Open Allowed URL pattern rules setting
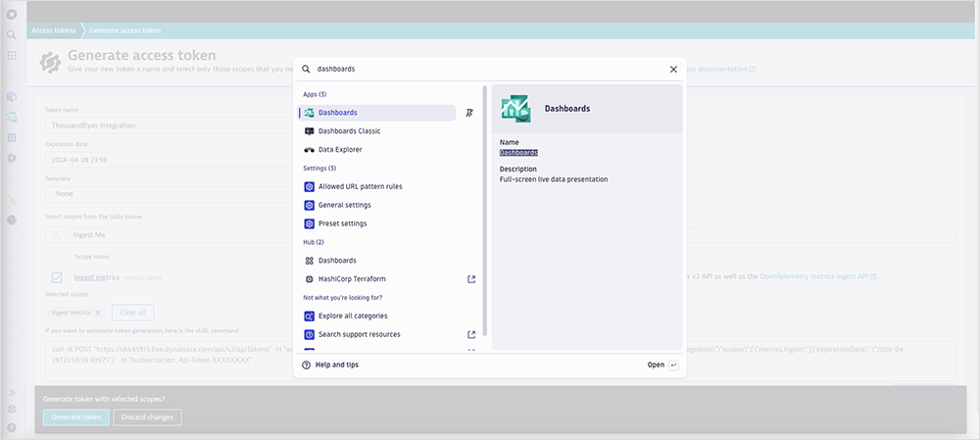This screenshot has width=980, height=440. pyautogui.click(x=360, y=186)
